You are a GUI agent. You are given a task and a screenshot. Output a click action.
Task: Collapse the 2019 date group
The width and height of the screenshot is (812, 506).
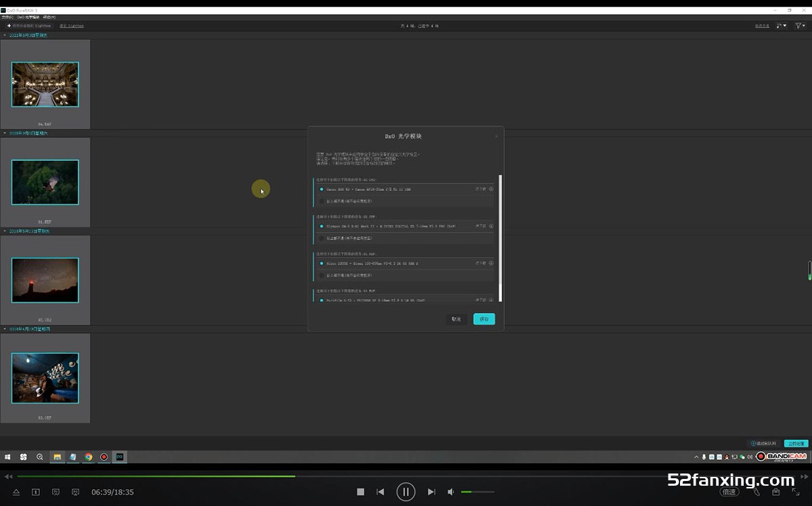5,231
